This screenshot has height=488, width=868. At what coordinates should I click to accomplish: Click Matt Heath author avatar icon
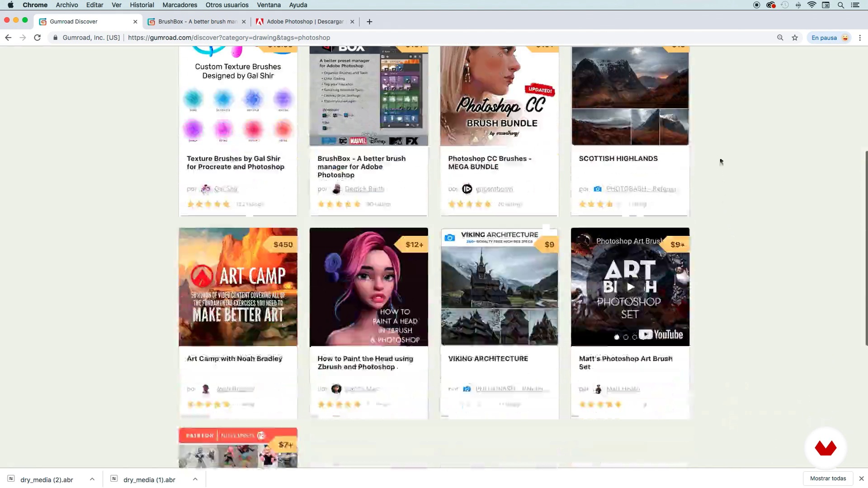click(598, 389)
